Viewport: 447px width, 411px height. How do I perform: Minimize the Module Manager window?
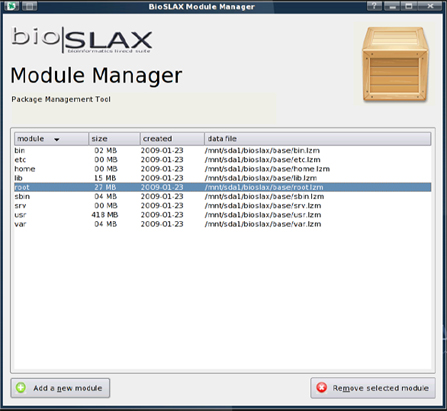click(x=392, y=6)
